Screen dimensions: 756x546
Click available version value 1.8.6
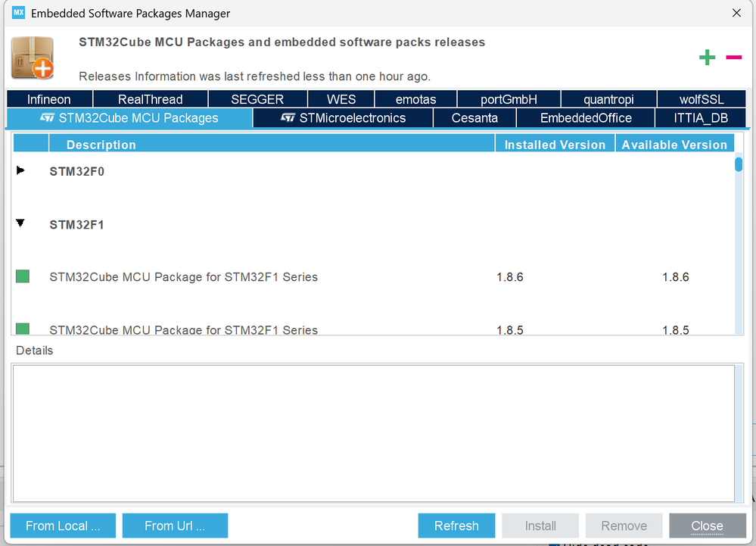[676, 277]
